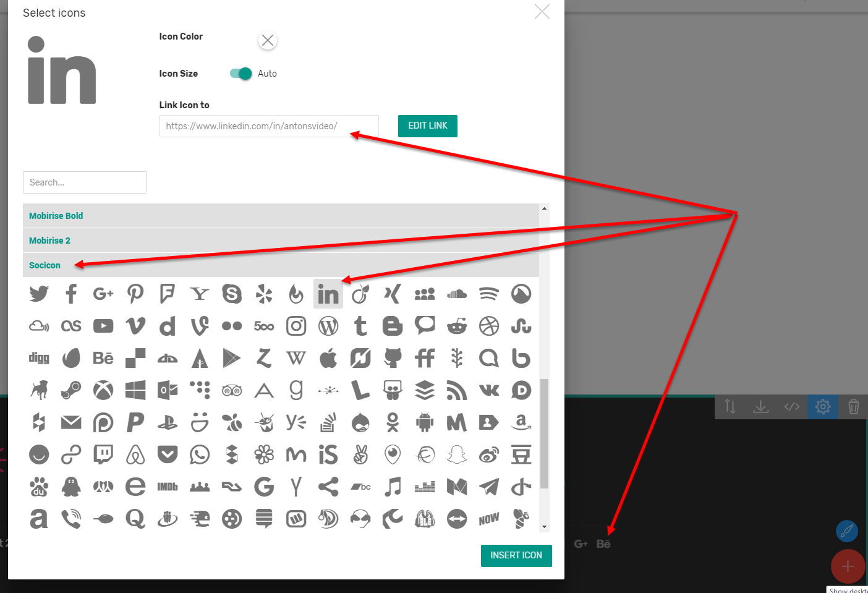Select the VK icon
This screenshot has height=593, width=868.
pyautogui.click(x=489, y=390)
